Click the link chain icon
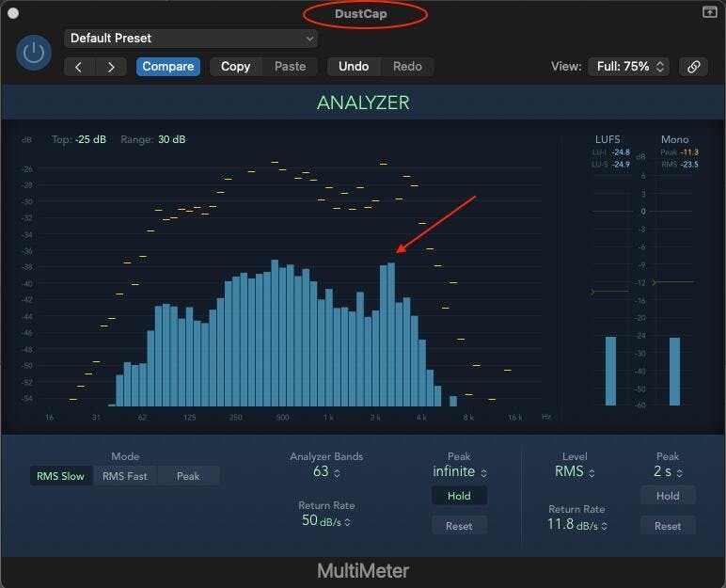This screenshot has height=588, width=726. 693,67
